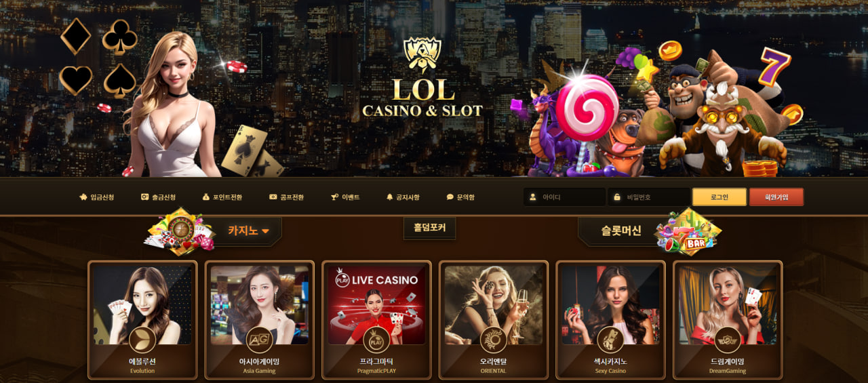Focus the 비밀번호 password field
868x383 pixels.
coord(649,197)
